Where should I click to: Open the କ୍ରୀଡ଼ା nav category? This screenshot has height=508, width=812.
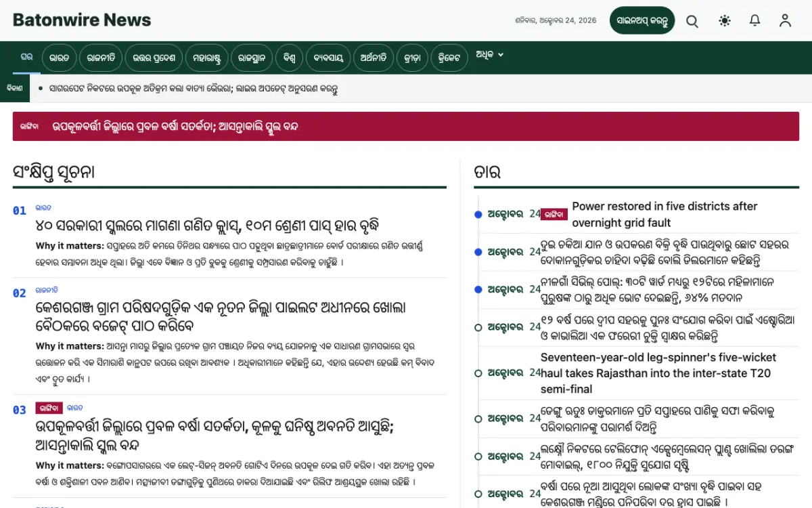point(413,58)
